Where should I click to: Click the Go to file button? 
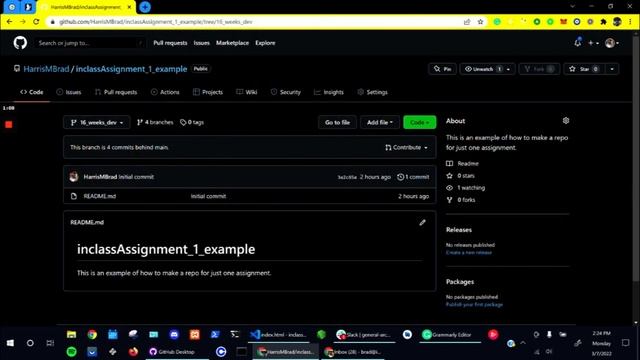[337, 122]
